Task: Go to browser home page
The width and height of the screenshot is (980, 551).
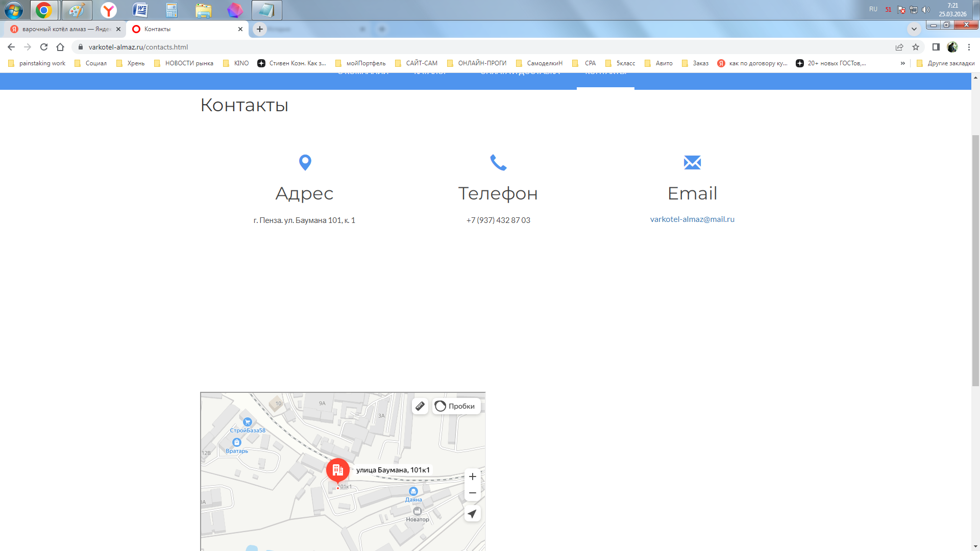Action: [60, 47]
